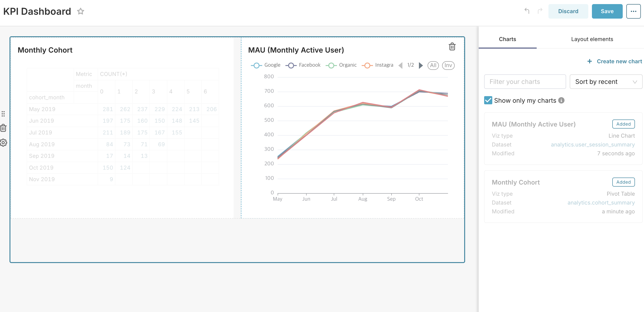This screenshot has height=312, width=644.
Task: Delete the MAU chart with trash icon
Action: pyautogui.click(x=452, y=46)
